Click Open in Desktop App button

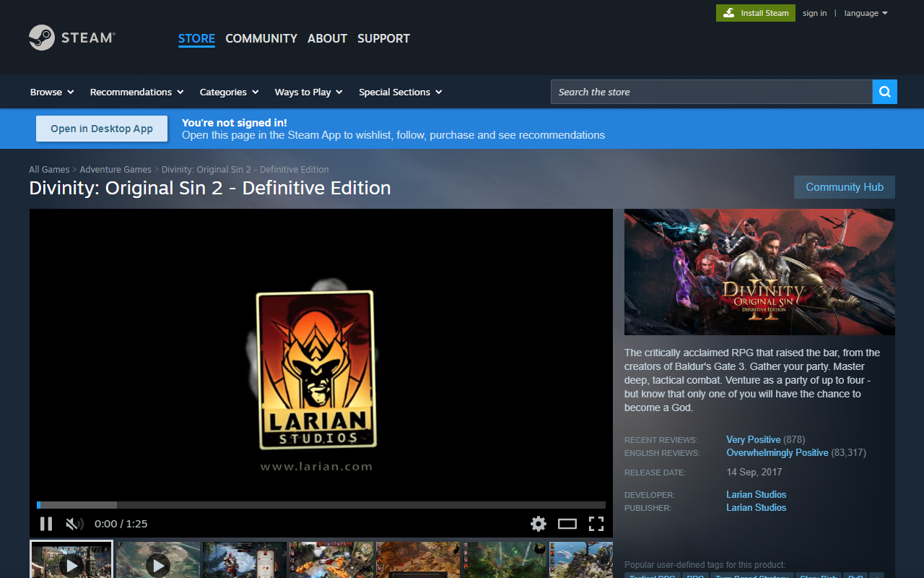102,129
